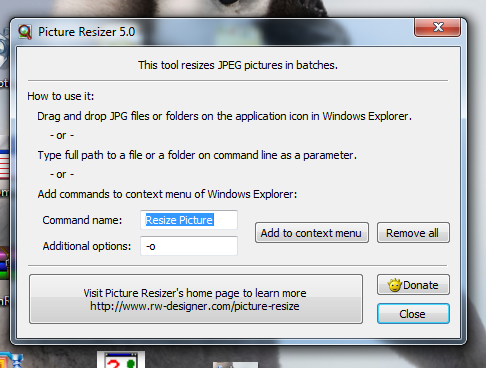Focus the Additional options input field

pos(189,246)
